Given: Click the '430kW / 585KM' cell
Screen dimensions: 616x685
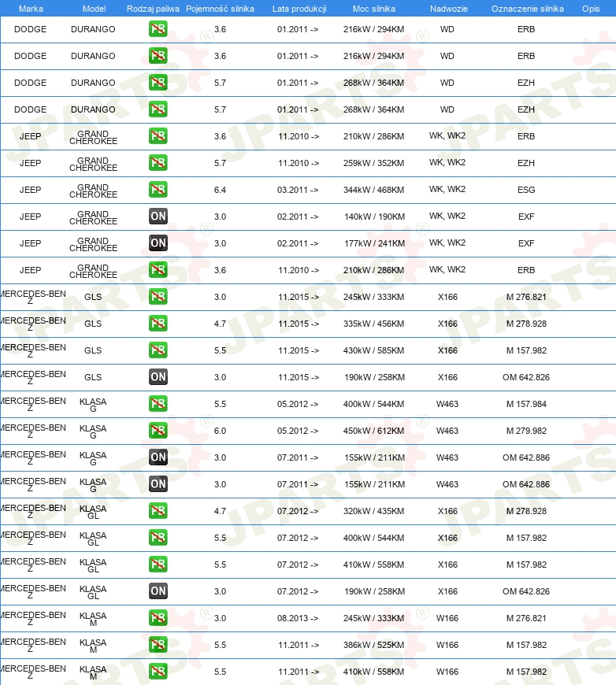Looking at the screenshot, I should pos(373,350).
